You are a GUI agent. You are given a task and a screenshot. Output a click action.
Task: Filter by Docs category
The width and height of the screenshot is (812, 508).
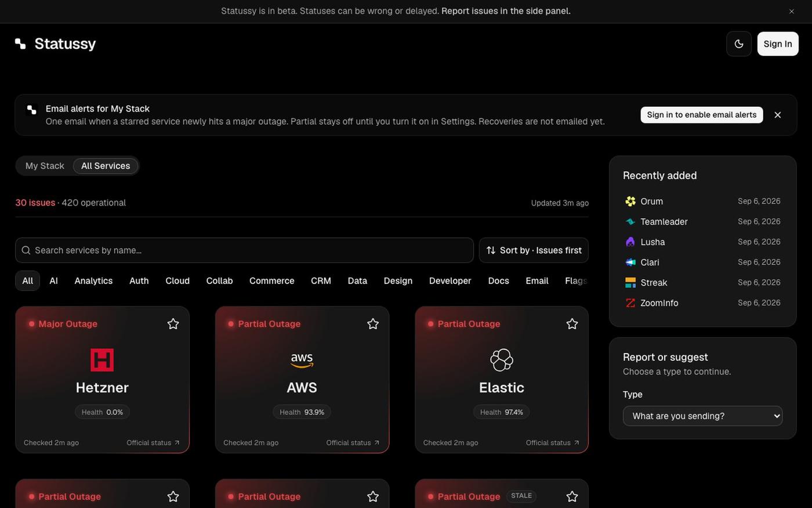tap(498, 280)
